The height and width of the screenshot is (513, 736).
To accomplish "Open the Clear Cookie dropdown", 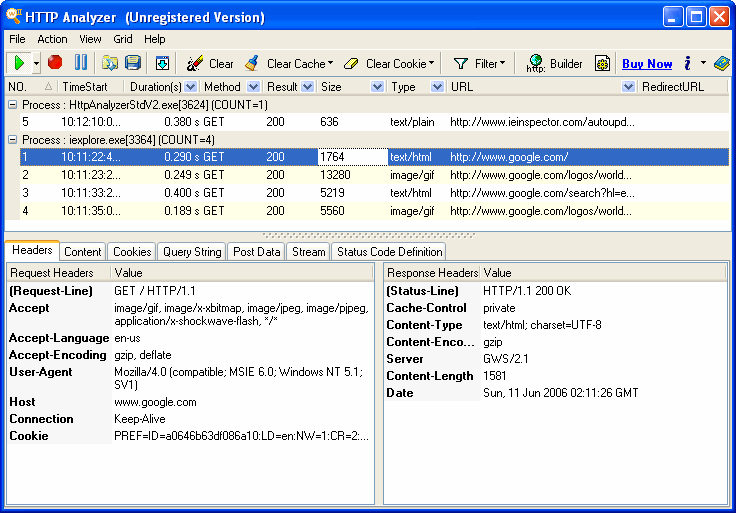I will [431, 63].
